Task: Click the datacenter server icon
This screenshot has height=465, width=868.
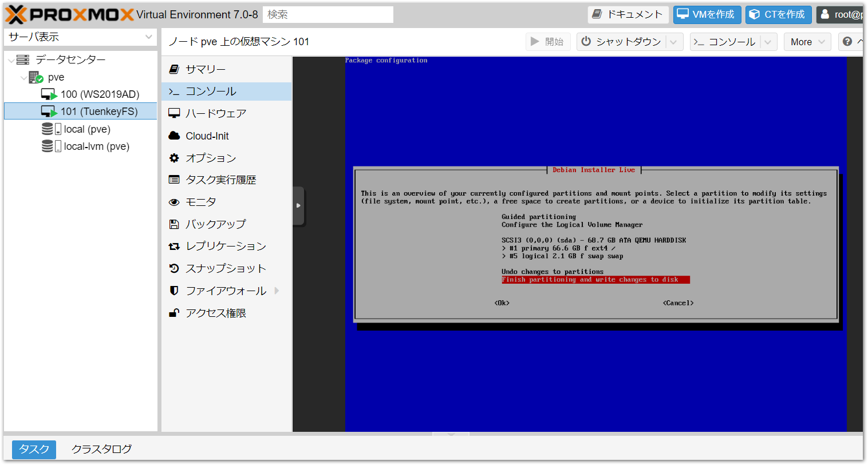Action: pos(23,59)
